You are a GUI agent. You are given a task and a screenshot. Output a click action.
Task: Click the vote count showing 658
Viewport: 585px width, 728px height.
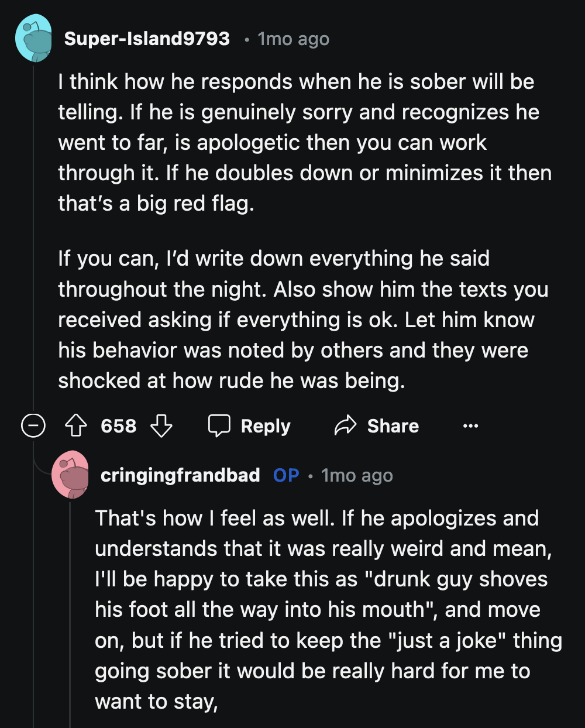tap(118, 426)
